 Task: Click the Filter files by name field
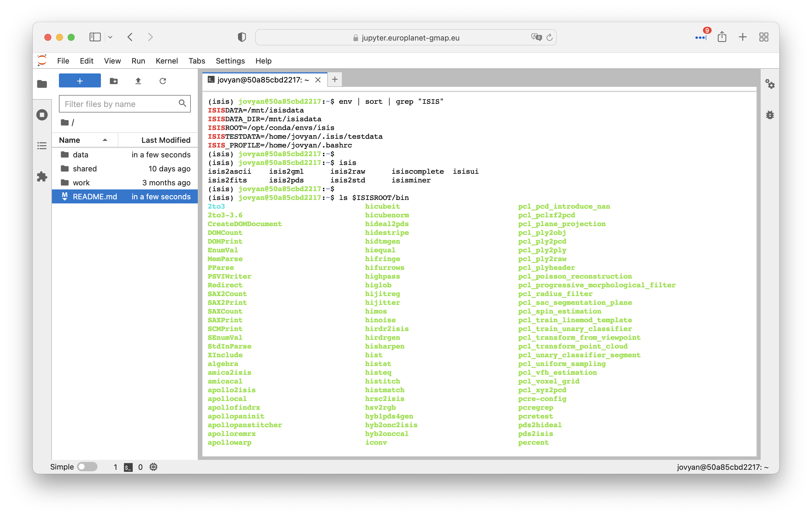[x=125, y=104]
